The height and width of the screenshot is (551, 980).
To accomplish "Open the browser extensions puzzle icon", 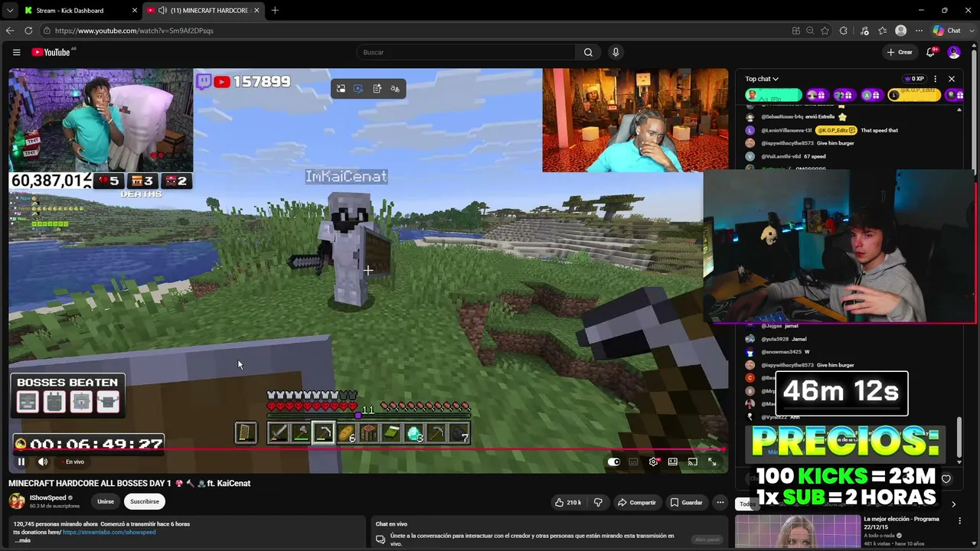I will [x=844, y=31].
